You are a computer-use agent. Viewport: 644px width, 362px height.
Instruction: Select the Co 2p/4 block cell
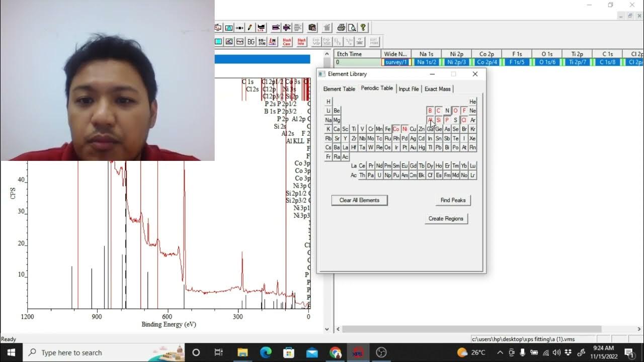[487, 62]
